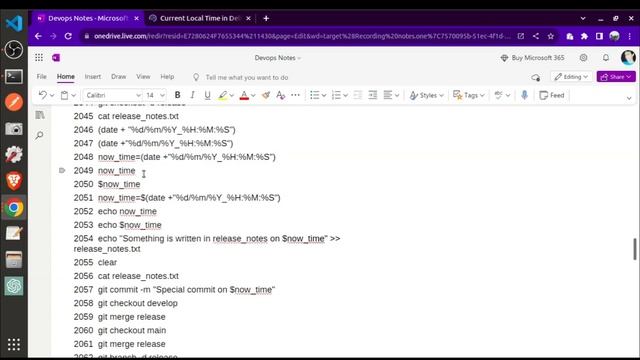The width and height of the screenshot is (640, 360).
Task: Open Brave browser from the dock
Action: tap(14, 181)
